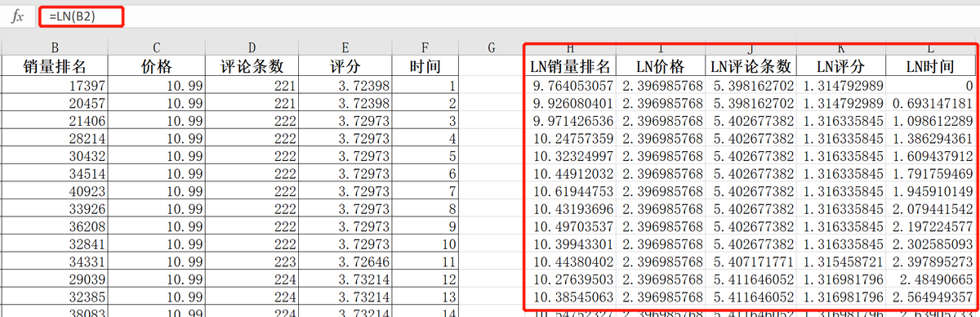
Task: Click the 价格 header cell in column C
Action: 157,66
